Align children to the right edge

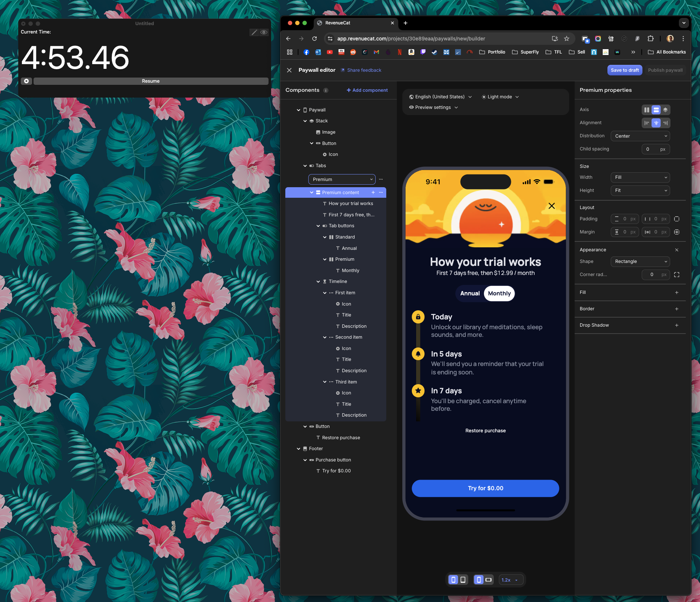tap(665, 123)
